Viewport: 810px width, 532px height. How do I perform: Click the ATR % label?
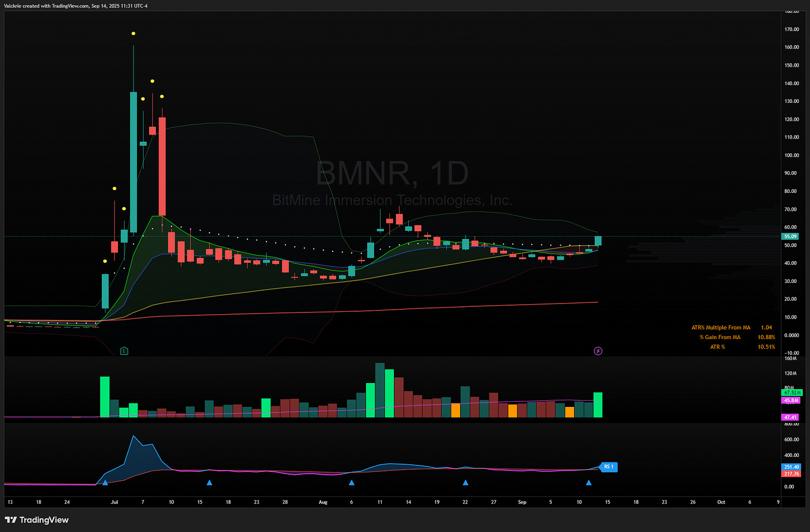(x=718, y=347)
